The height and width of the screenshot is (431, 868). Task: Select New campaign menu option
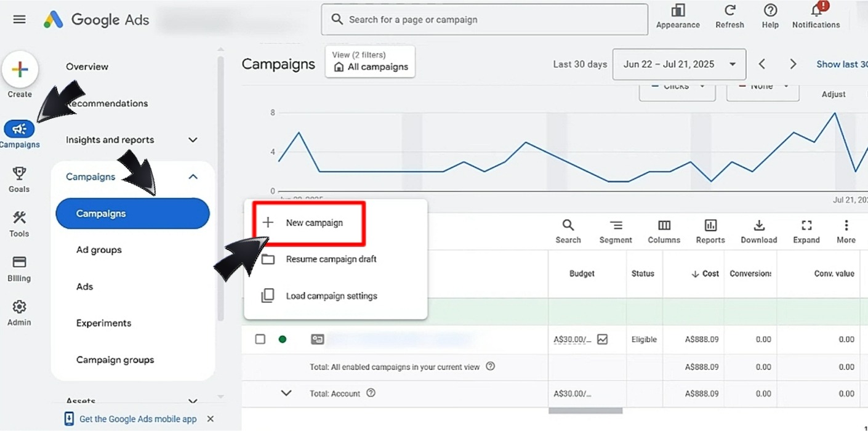[314, 223]
